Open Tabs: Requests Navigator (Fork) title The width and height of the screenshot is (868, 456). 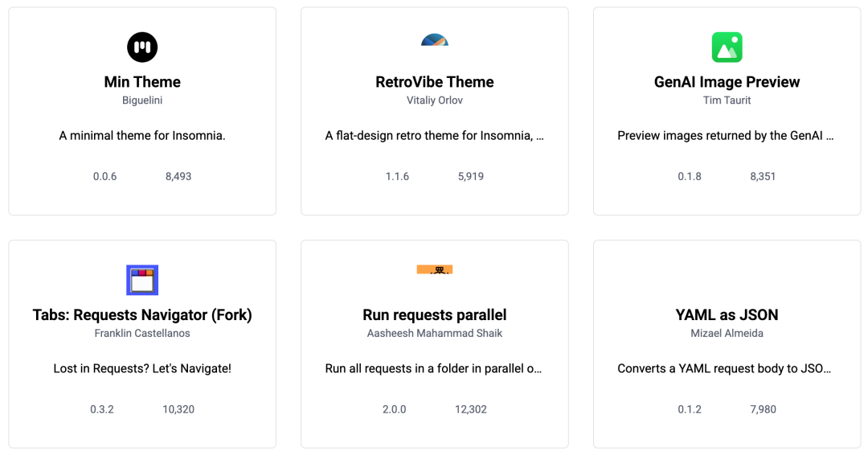click(x=142, y=314)
